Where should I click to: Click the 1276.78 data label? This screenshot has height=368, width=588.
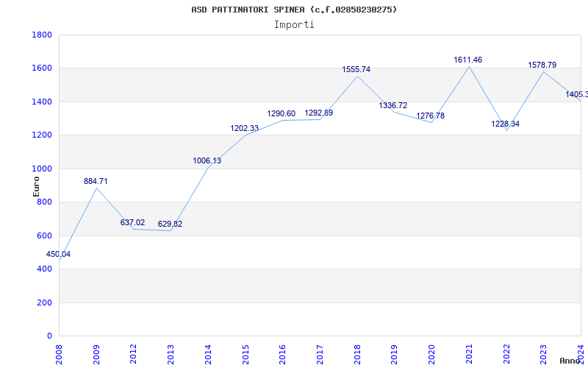point(431,116)
